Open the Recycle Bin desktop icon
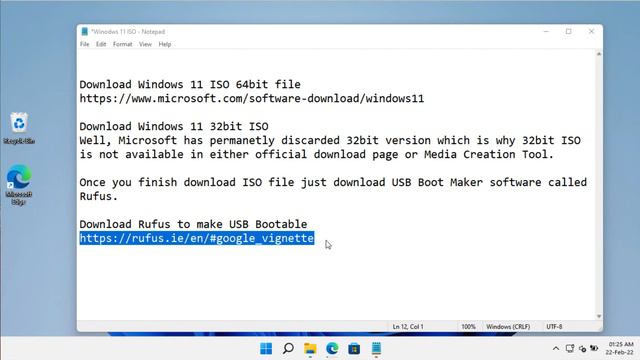 (x=19, y=128)
